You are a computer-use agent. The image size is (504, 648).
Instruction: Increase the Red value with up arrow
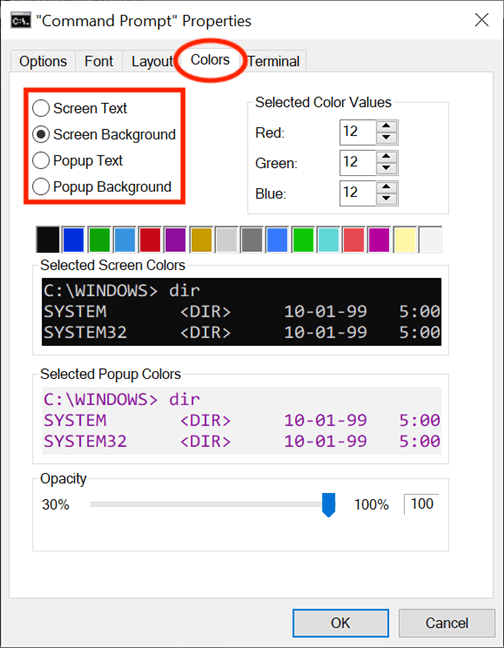387,126
